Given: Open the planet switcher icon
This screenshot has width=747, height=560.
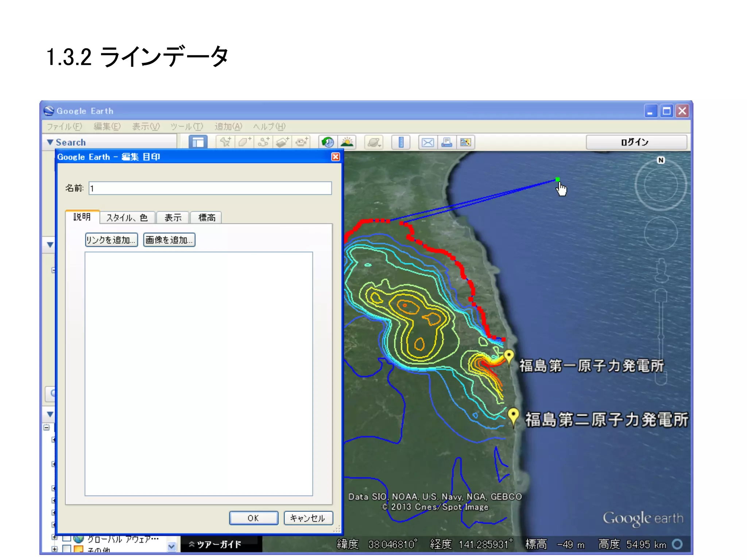Looking at the screenshot, I should pyautogui.click(x=373, y=142).
